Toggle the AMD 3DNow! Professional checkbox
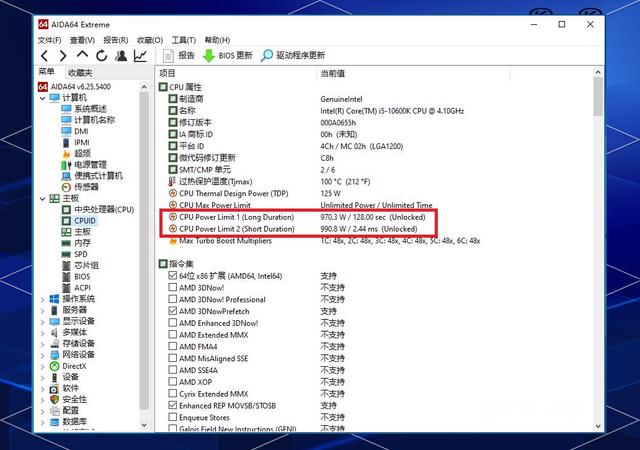The height and width of the screenshot is (450, 640). coord(173,299)
